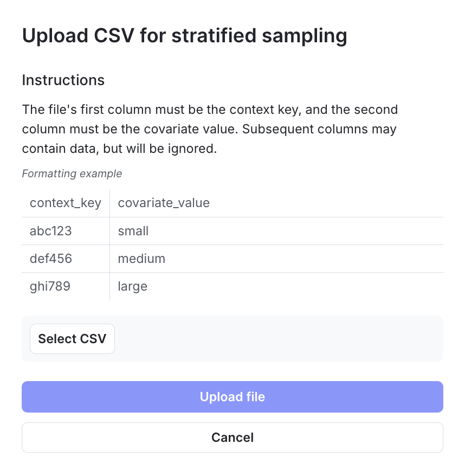Click the large covariate value cell
This screenshot has width=465, height=476.
[x=132, y=286]
